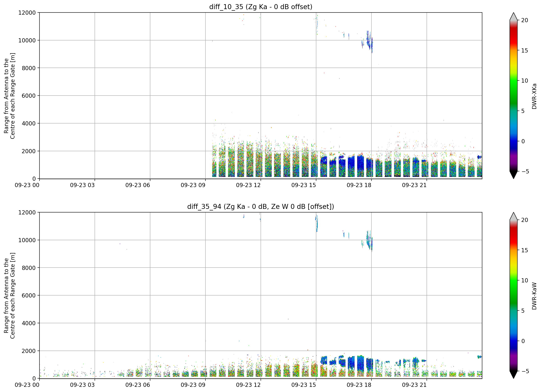Select the "DWR-XKa" colorbar label
Image resolution: width=541 pixels, height=392 pixels.
point(534,96)
